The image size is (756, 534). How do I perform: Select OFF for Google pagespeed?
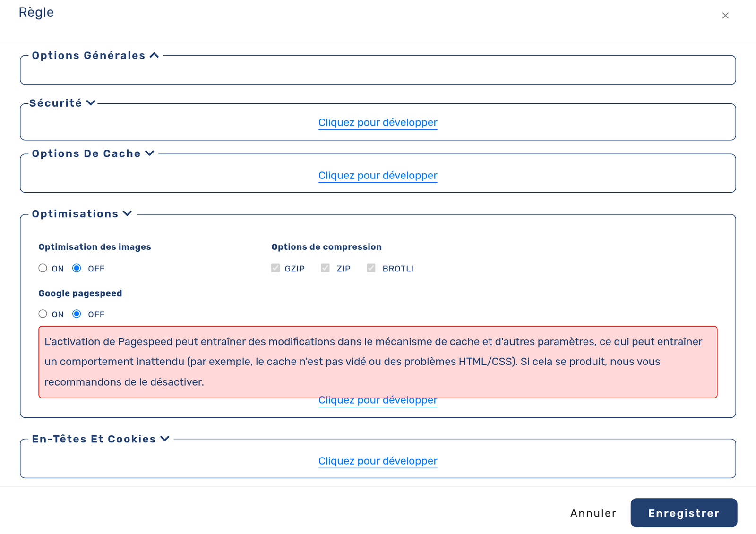(x=77, y=314)
